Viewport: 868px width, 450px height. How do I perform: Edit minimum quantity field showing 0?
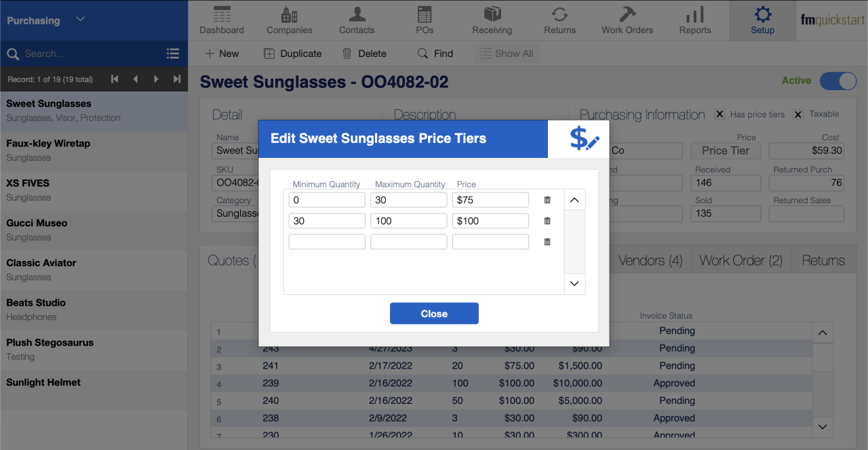pos(327,200)
